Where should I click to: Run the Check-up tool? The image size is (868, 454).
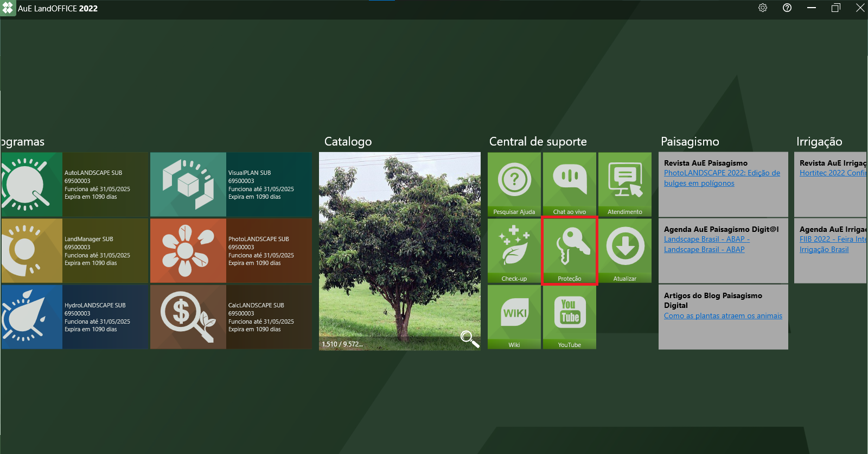[x=514, y=250]
